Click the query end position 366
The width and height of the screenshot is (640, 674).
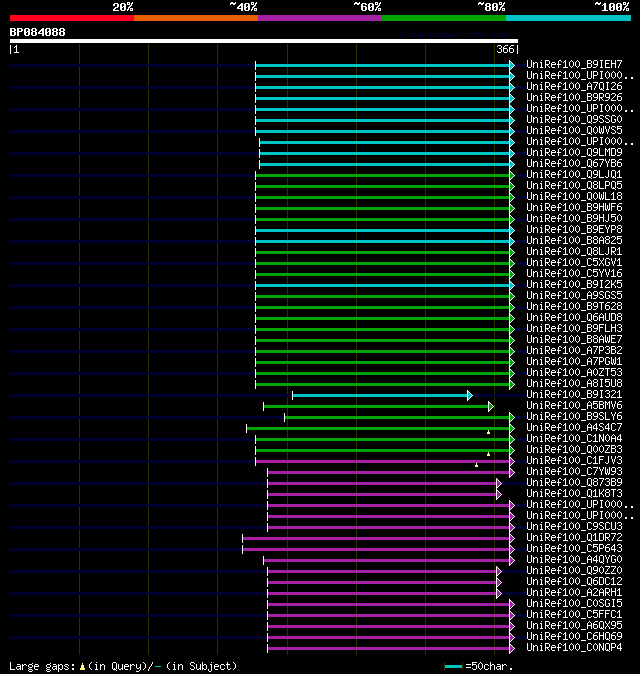[505, 49]
